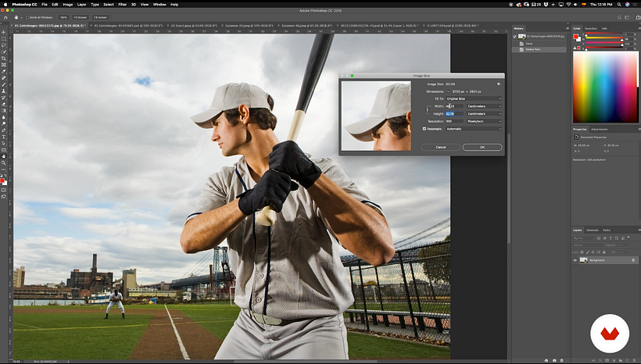Select the Dodge tool

(4, 123)
